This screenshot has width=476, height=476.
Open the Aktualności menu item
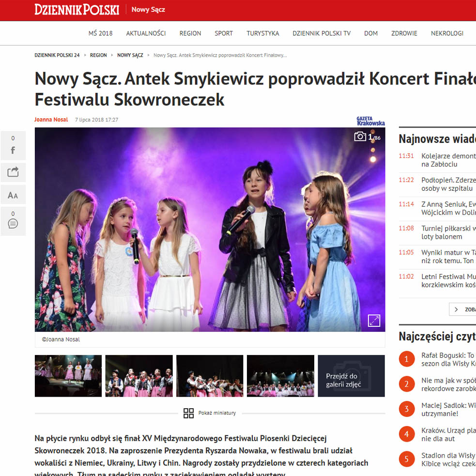tap(146, 33)
